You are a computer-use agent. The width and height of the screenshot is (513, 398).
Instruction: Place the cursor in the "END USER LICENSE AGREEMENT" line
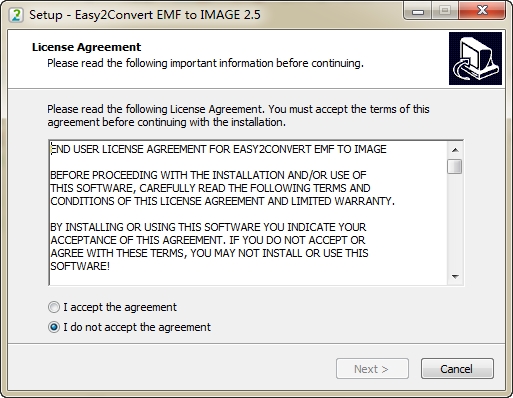tap(218, 149)
